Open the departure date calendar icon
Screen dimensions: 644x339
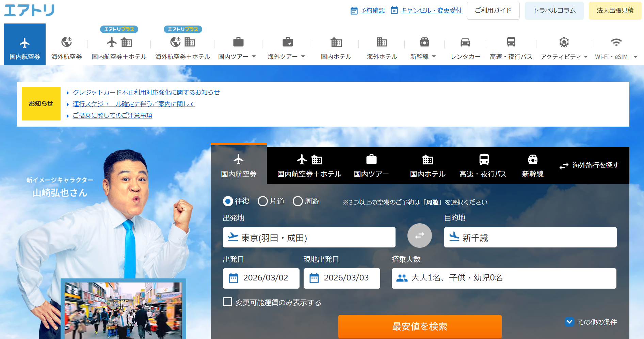pyautogui.click(x=234, y=278)
